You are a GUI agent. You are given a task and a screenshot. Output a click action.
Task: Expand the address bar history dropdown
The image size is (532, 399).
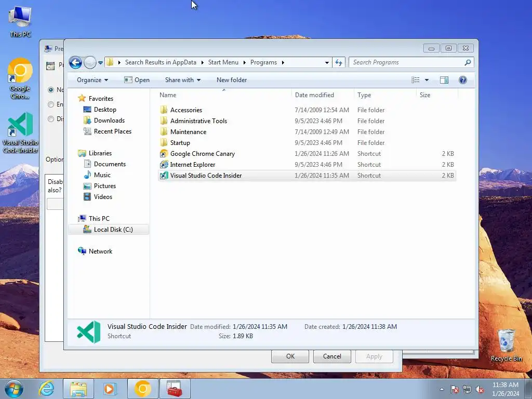pyautogui.click(x=327, y=63)
